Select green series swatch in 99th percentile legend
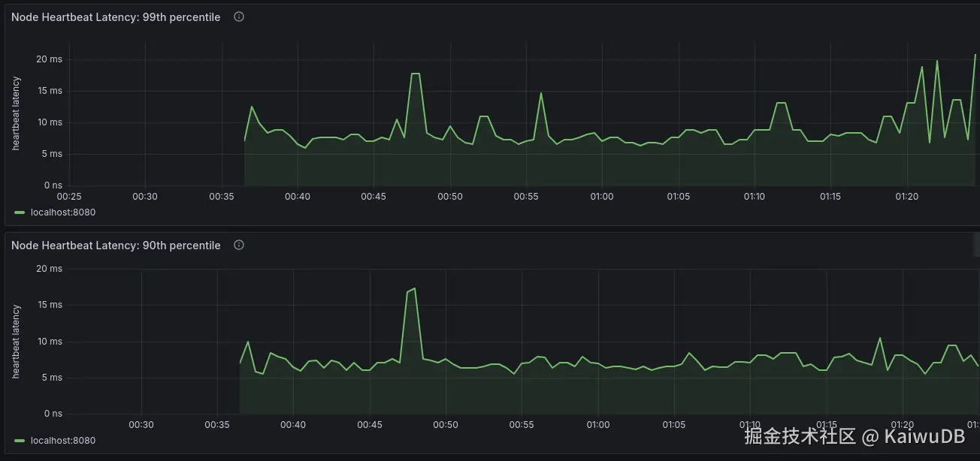The width and height of the screenshot is (980, 461). coord(20,212)
